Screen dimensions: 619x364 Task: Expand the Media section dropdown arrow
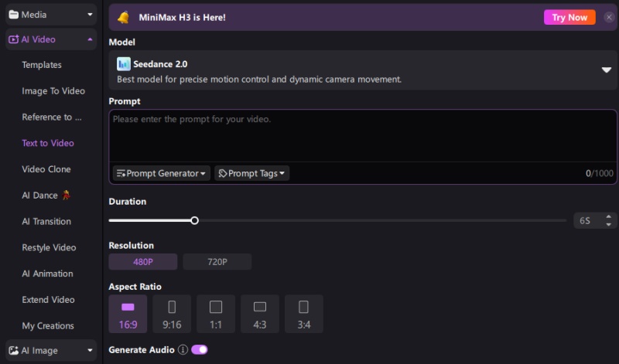[x=90, y=15]
